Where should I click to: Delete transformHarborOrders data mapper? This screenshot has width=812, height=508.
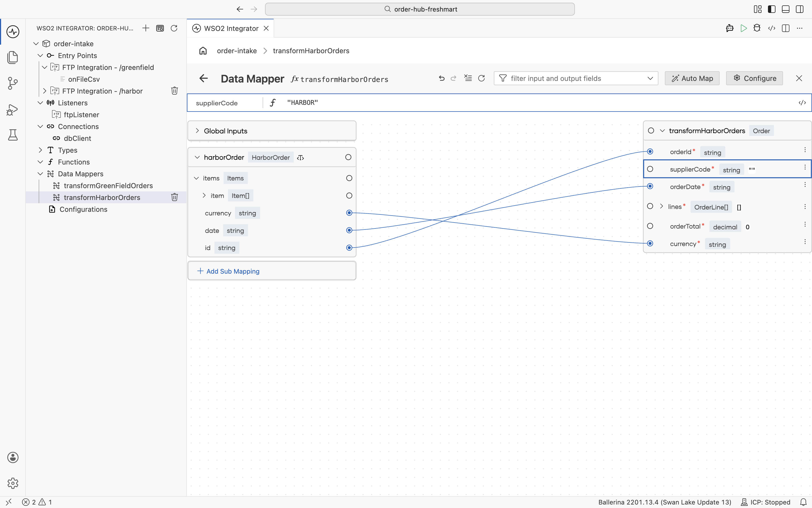pos(175,197)
